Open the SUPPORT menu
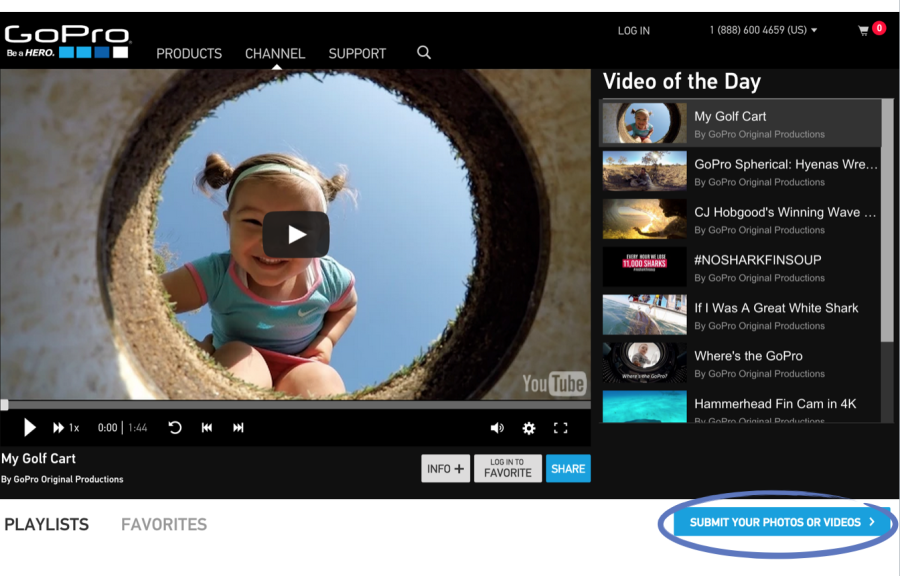900x576 pixels. [357, 54]
